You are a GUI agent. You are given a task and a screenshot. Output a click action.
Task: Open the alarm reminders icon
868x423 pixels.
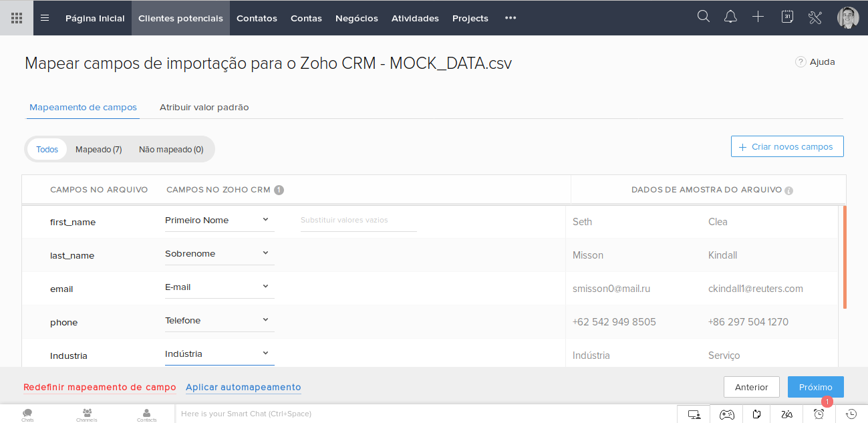(x=819, y=414)
